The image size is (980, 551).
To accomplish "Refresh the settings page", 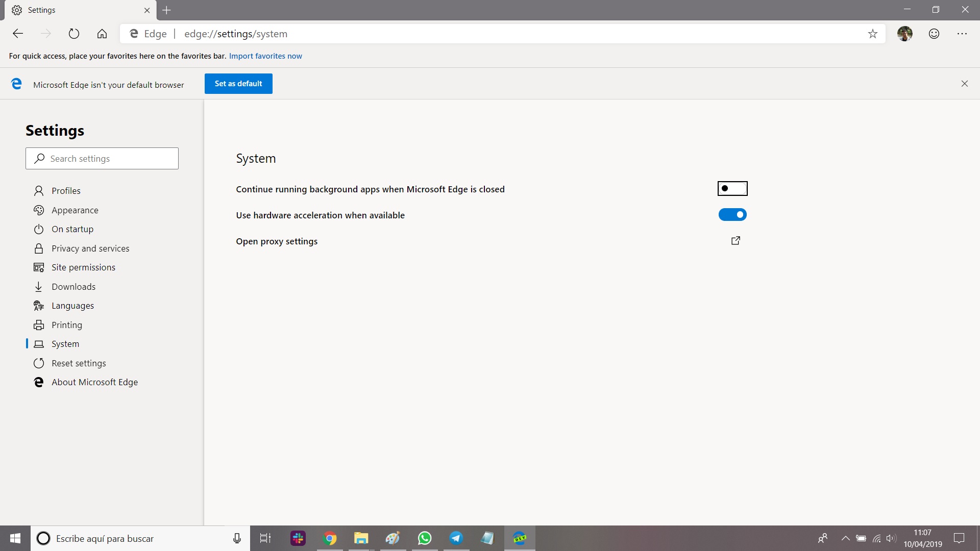I will pyautogui.click(x=74, y=34).
